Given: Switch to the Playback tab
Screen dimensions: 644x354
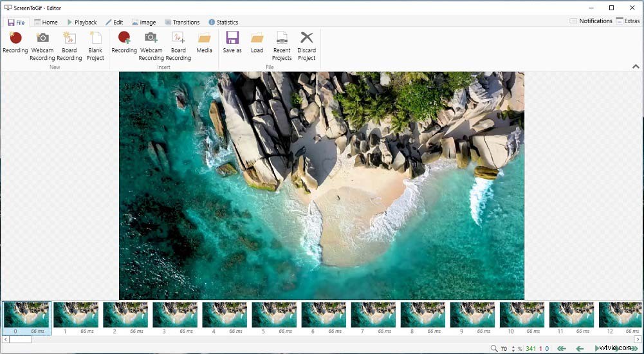Looking at the screenshot, I should [x=82, y=22].
